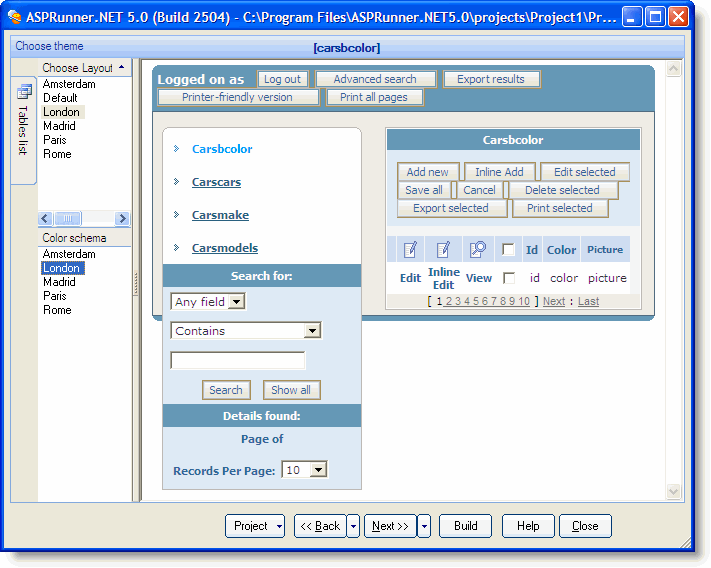Click the arrow bullet beside Carsmake
Viewport: 711px width, 568px height.
click(176, 215)
